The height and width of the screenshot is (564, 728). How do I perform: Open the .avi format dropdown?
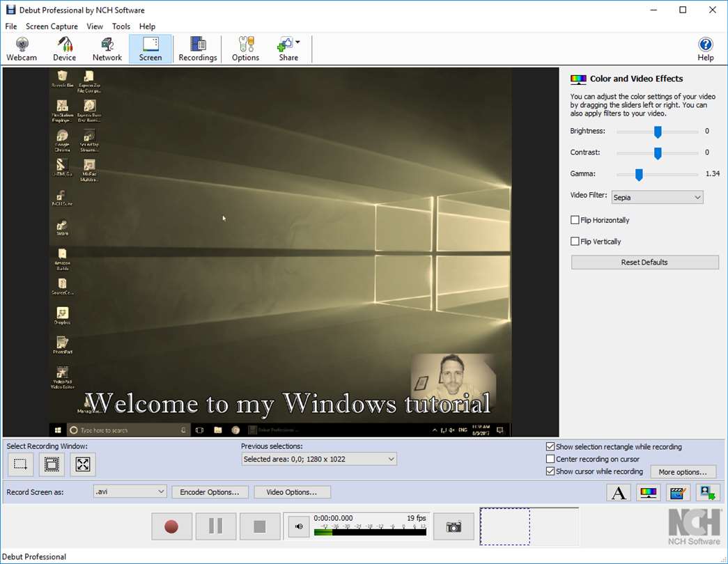click(x=130, y=492)
